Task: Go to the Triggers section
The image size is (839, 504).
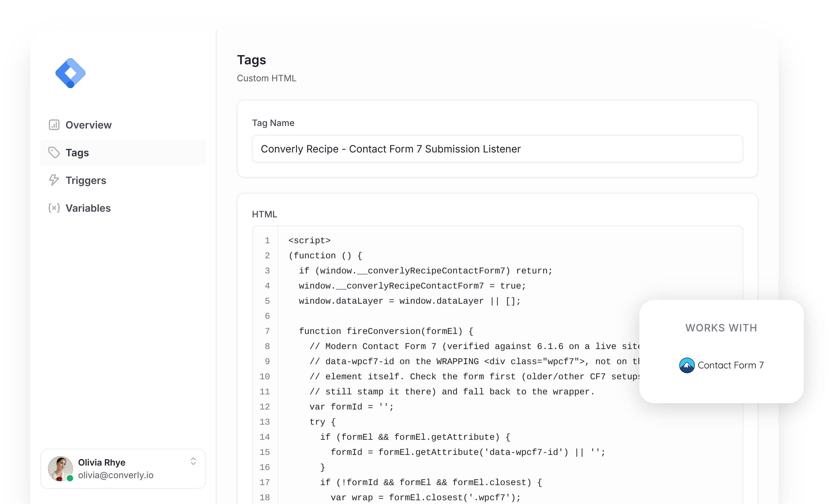Action: [x=123, y=180]
